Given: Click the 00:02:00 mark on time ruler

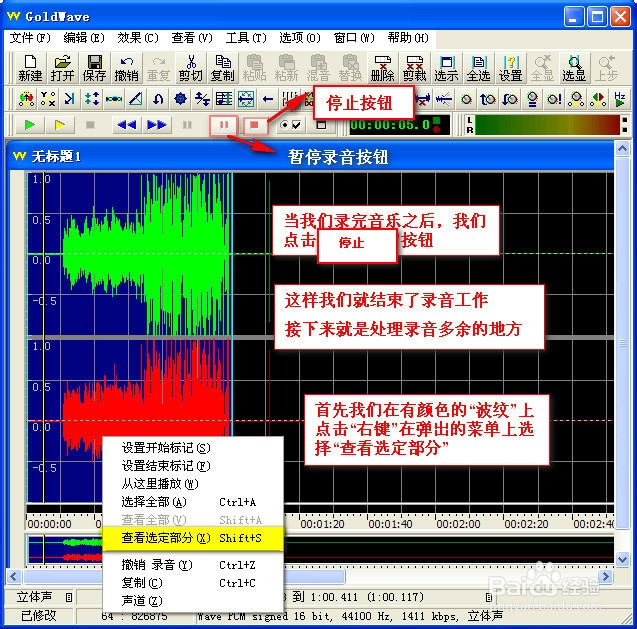Looking at the screenshot, I should click(458, 524).
